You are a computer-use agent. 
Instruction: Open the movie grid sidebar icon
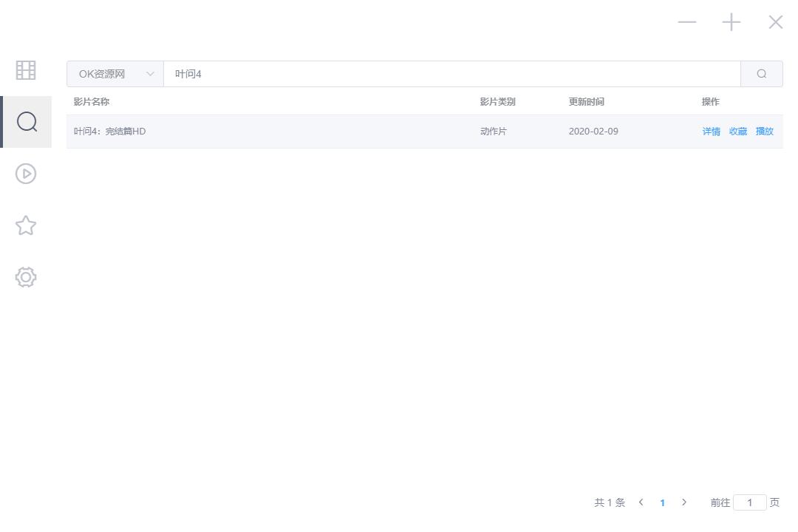point(25,70)
